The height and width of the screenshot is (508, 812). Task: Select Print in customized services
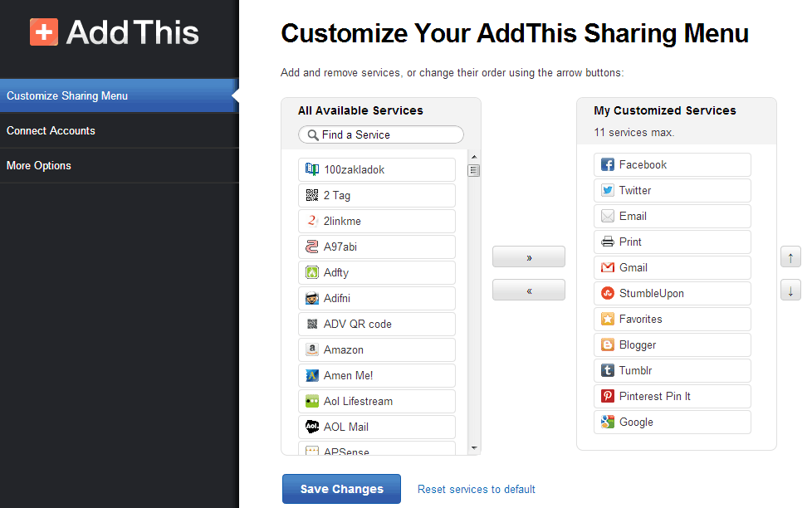[673, 242]
